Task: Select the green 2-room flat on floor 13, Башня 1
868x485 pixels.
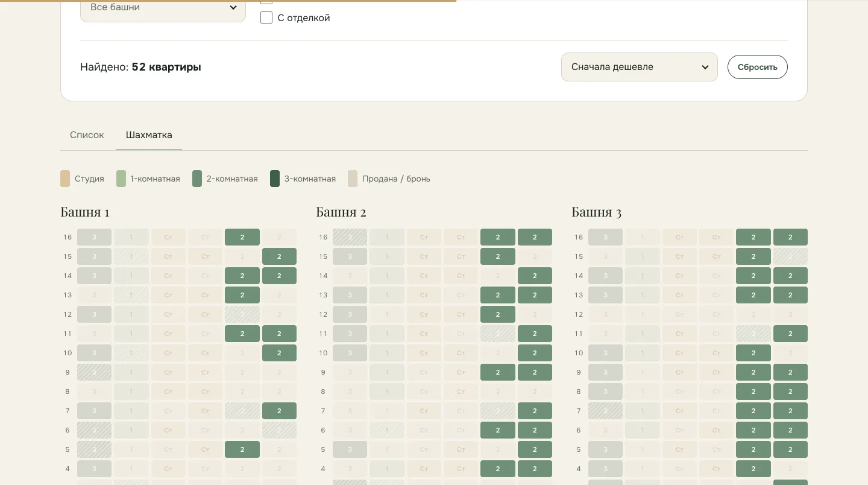Action: coord(242,295)
